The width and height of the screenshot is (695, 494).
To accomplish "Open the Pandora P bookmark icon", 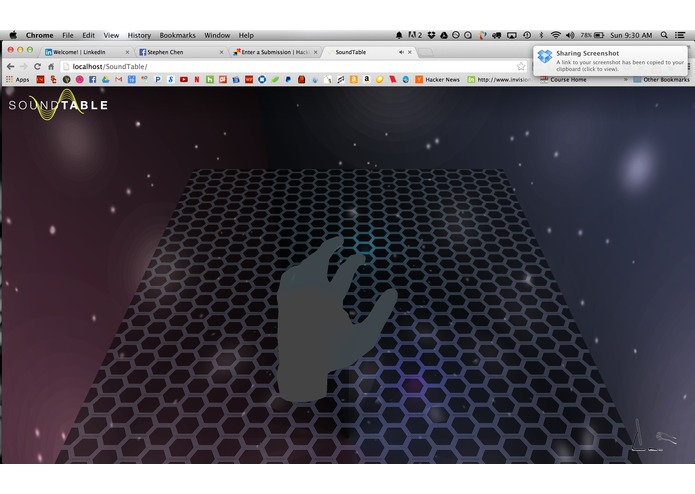I will click(x=157, y=80).
